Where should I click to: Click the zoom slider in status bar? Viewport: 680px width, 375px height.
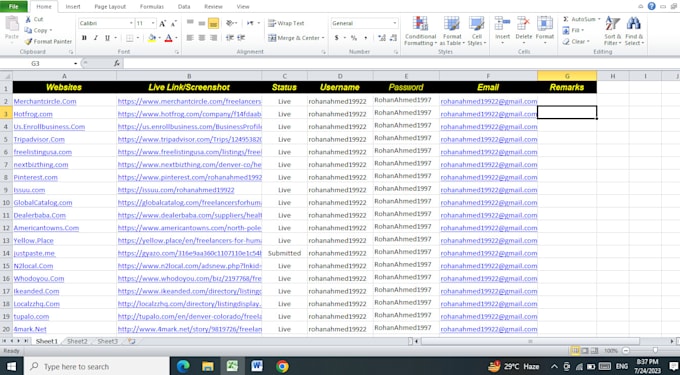pos(655,350)
